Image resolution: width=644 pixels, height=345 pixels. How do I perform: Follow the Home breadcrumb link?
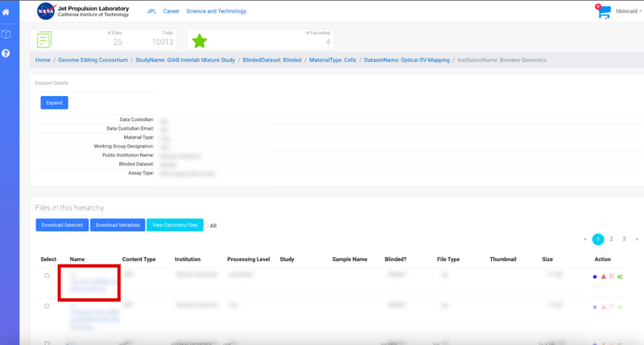[43, 60]
